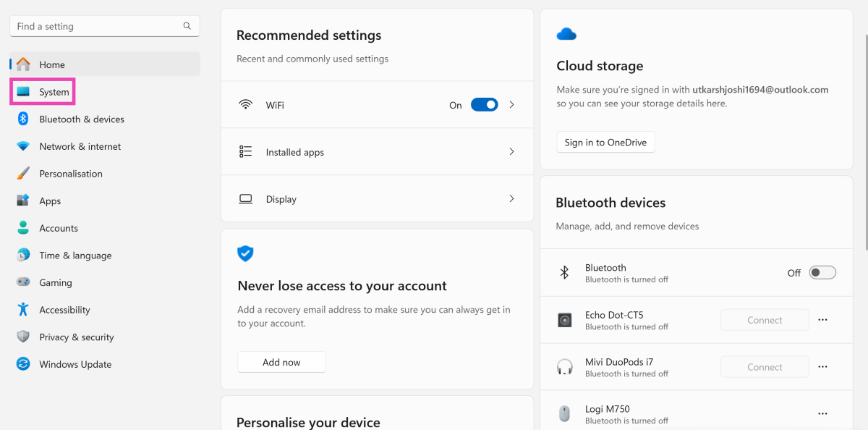868x430 pixels.
Task: Open the Time & language section
Action: pos(75,256)
